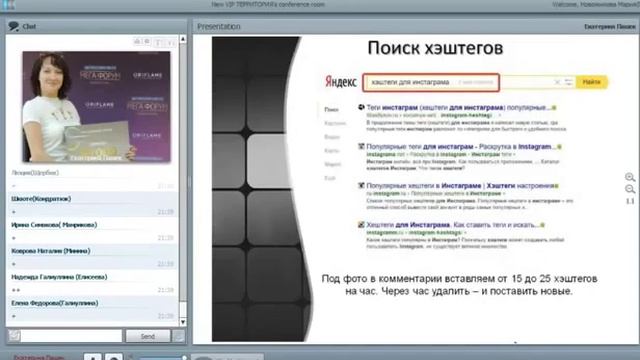The image size is (640, 360).
Task: Open the Presentation panel tab
Action: (x=219, y=27)
